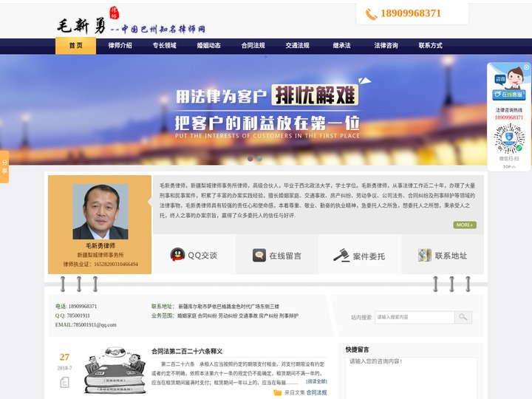Viewport: 532px width, 399px height.
Task: Click the 合同法规 category link under article
Action: coord(316,392)
